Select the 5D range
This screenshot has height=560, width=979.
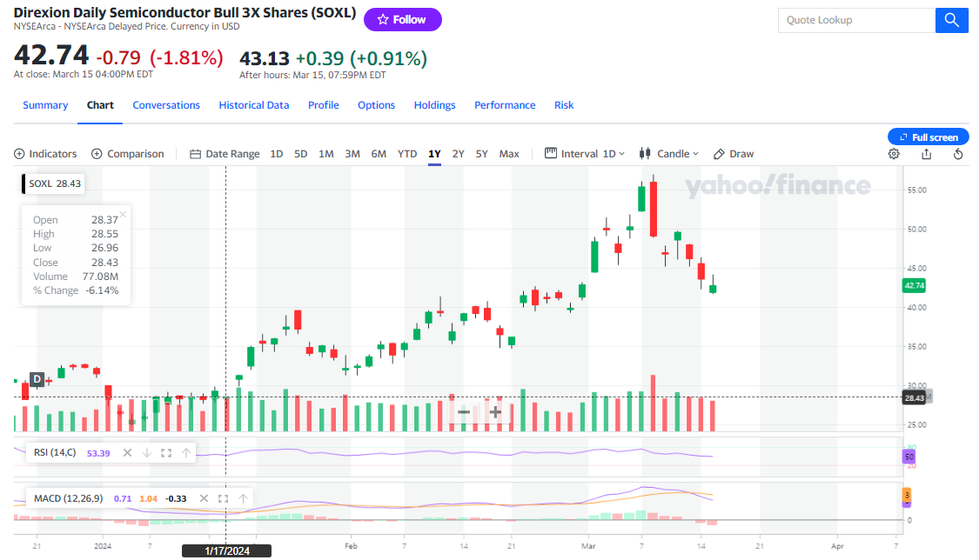(x=301, y=154)
